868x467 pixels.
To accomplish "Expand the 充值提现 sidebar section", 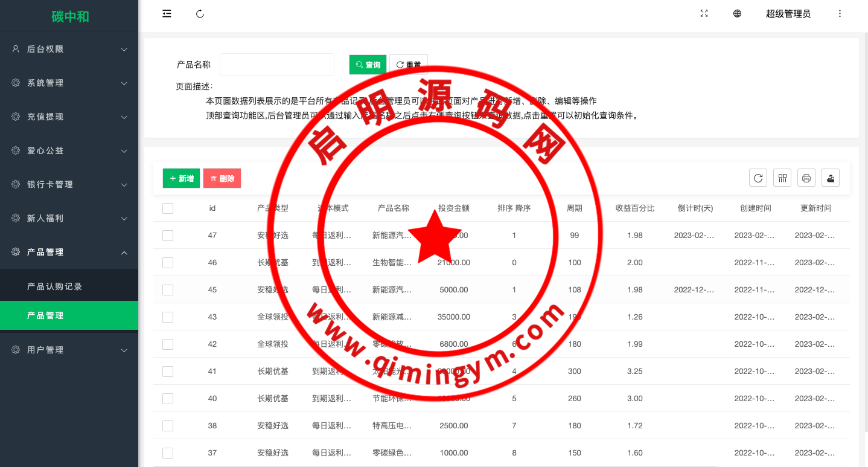I will [x=69, y=117].
